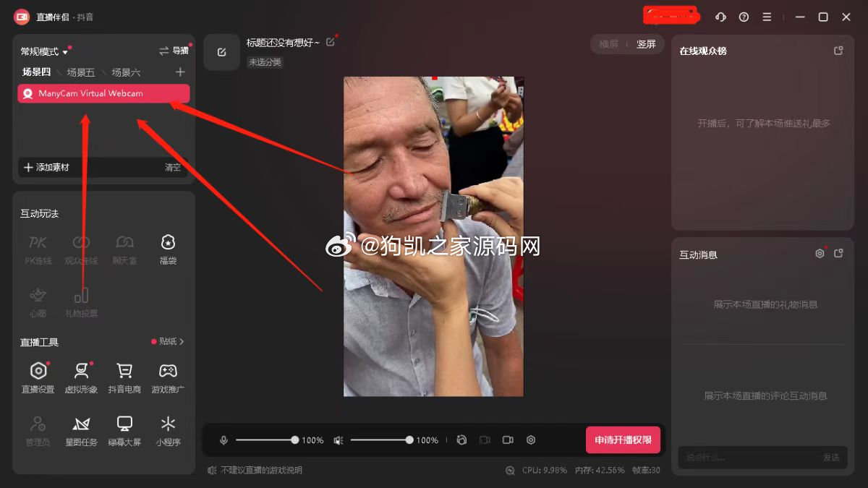Click 清空 to clear sources
The height and width of the screenshot is (488, 868).
click(173, 167)
